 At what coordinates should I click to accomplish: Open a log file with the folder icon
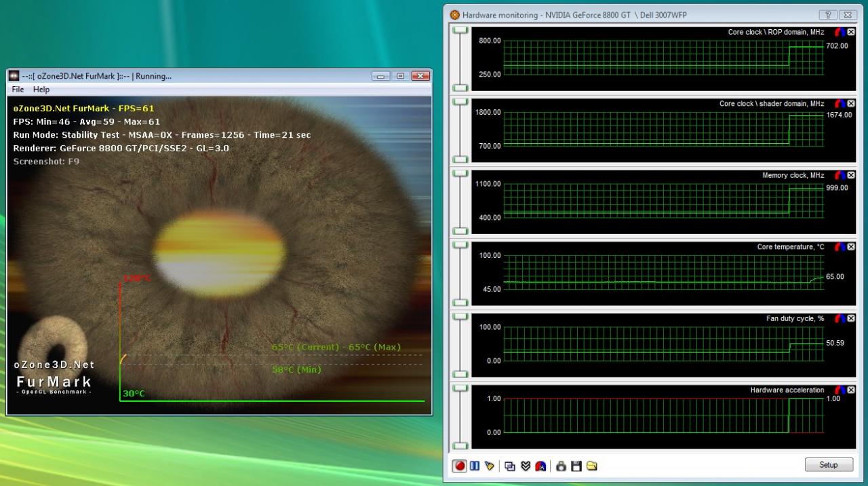coord(592,466)
